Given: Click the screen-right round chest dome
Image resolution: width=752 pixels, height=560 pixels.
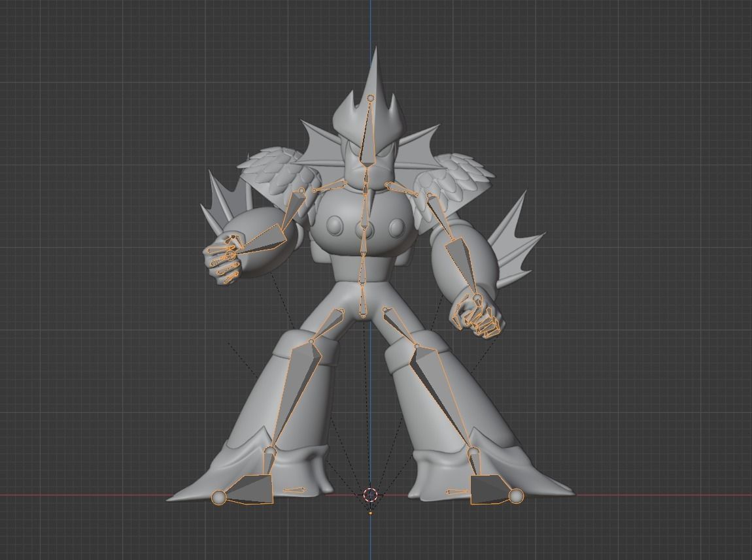Looking at the screenshot, I should coord(396,227).
